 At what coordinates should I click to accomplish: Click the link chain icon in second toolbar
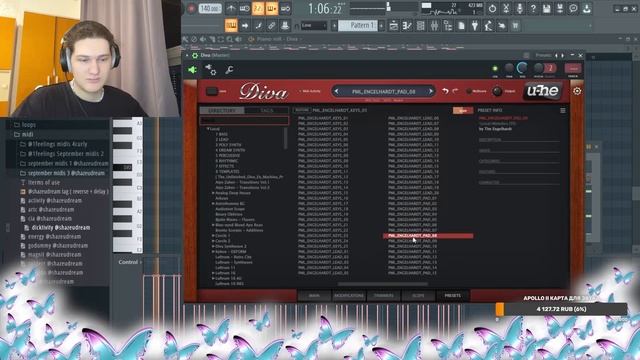(x=271, y=26)
